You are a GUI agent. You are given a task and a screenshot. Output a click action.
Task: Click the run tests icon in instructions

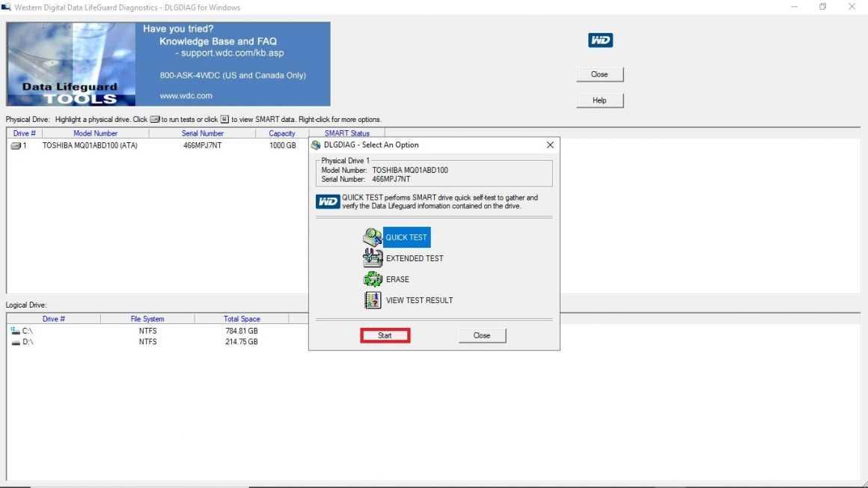pyautogui.click(x=154, y=119)
